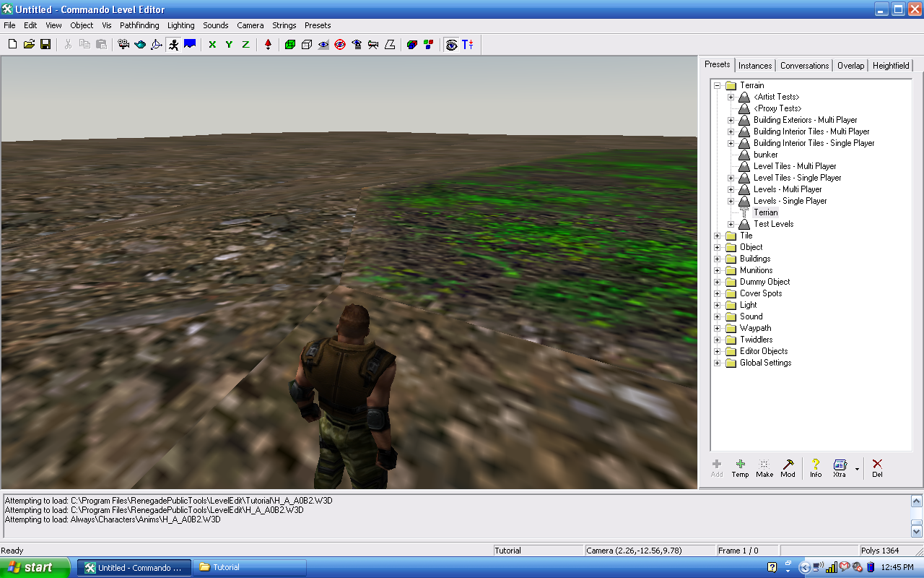Expand the Buildings preset folder
Image resolution: width=924 pixels, height=578 pixels.
click(x=718, y=259)
